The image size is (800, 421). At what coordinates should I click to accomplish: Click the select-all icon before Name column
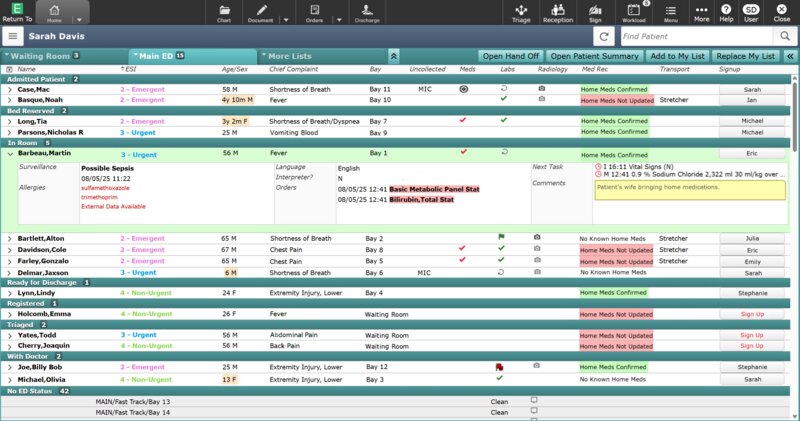coord(10,69)
